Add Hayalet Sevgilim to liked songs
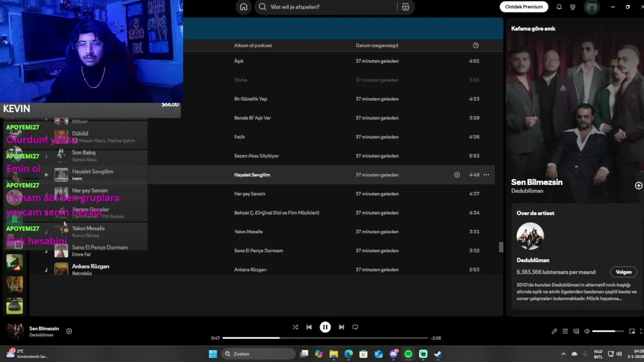This screenshot has width=644, height=362. click(457, 175)
